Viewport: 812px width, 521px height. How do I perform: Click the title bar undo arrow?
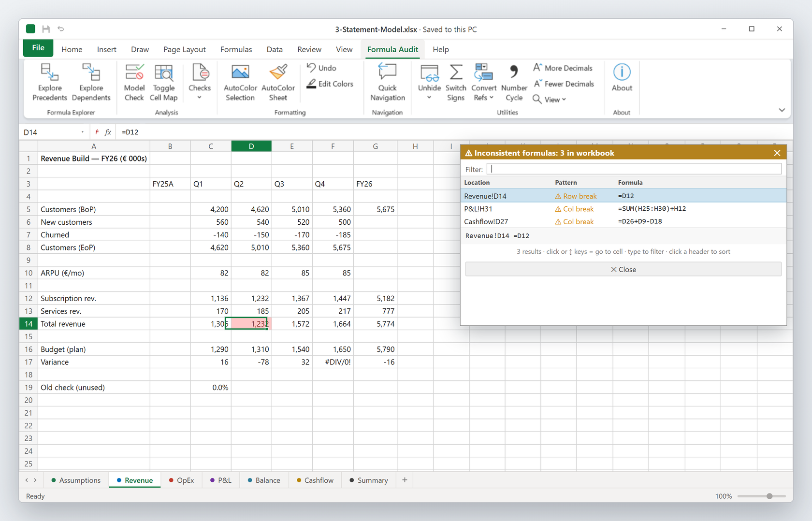61,29
